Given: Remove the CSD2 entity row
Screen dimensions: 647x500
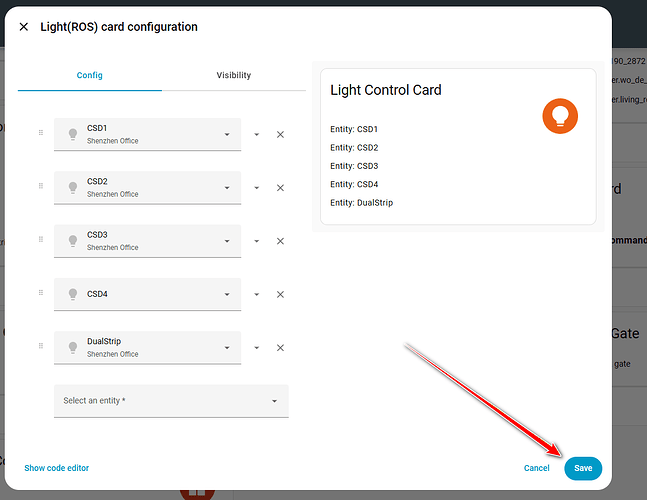Looking at the screenshot, I should [280, 188].
